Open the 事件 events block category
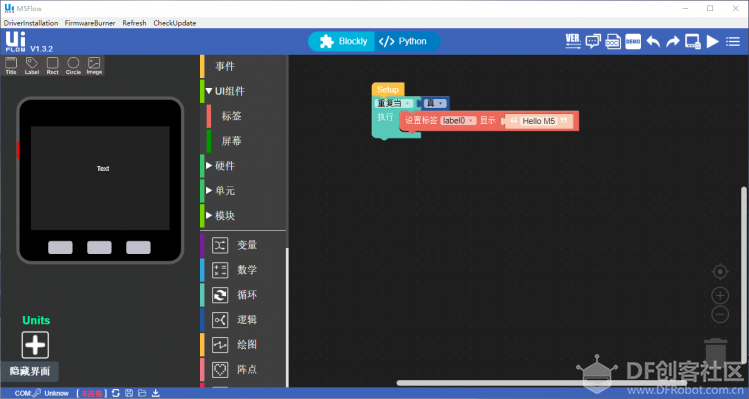The width and height of the screenshot is (749, 399). click(x=243, y=66)
